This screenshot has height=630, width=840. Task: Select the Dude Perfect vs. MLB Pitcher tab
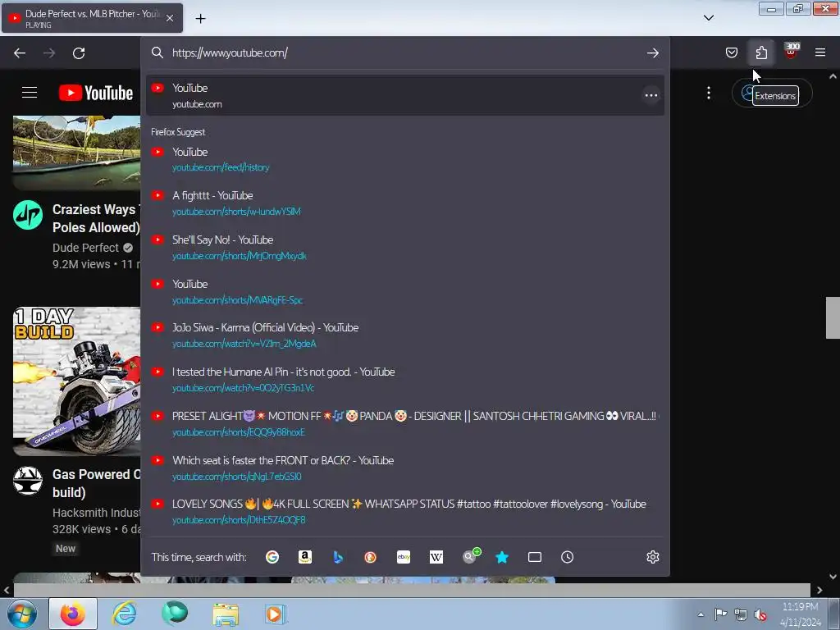[x=92, y=18]
